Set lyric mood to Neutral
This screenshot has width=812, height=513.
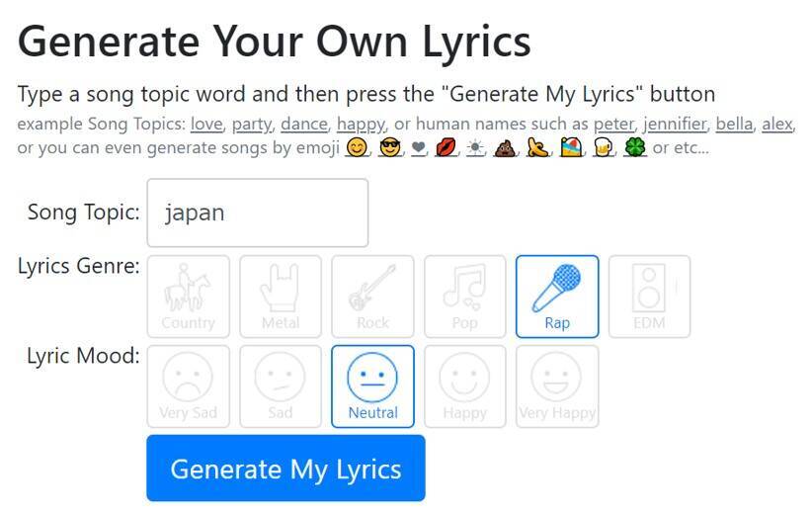click(x=372, y=385)
